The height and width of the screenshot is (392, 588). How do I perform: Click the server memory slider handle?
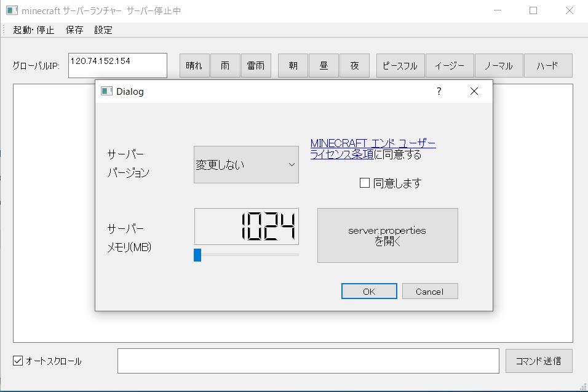click(x=197, y=255)
